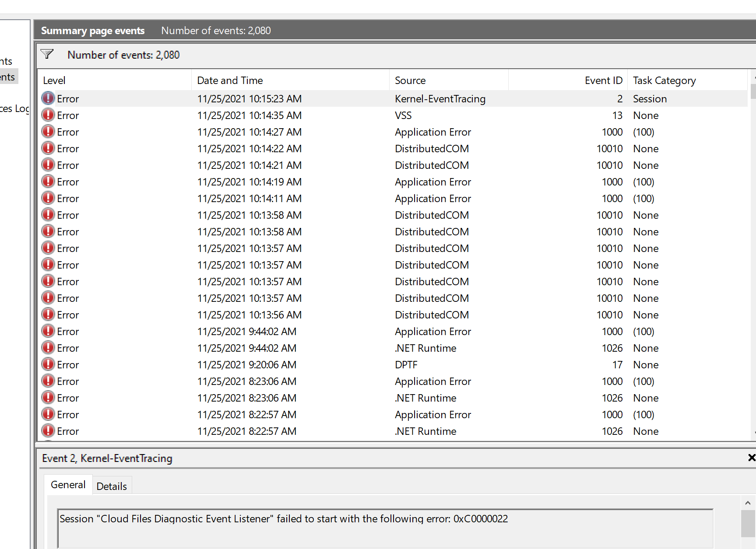Screen dimensions: 756x549
Task: Click the filter funnel icon
Action: point(47,54)
